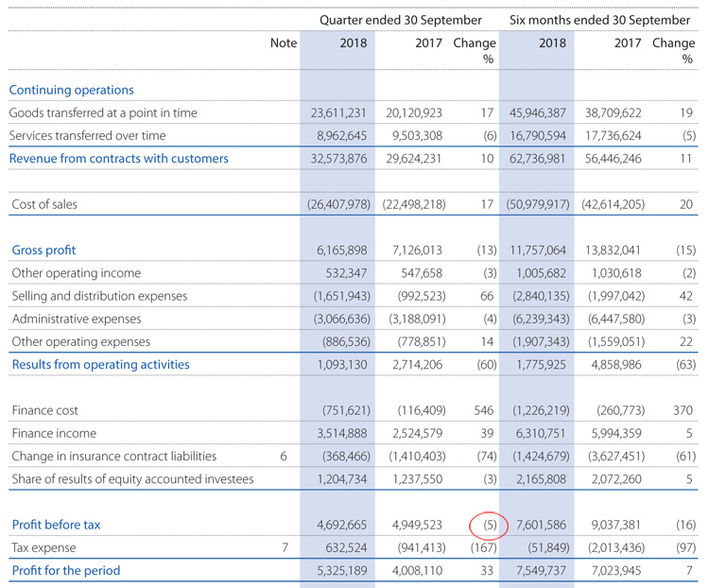Select gross profit 11,757,064
Image resolution: width=709 pixels, height=588 pixels.
tap(538, 251)
